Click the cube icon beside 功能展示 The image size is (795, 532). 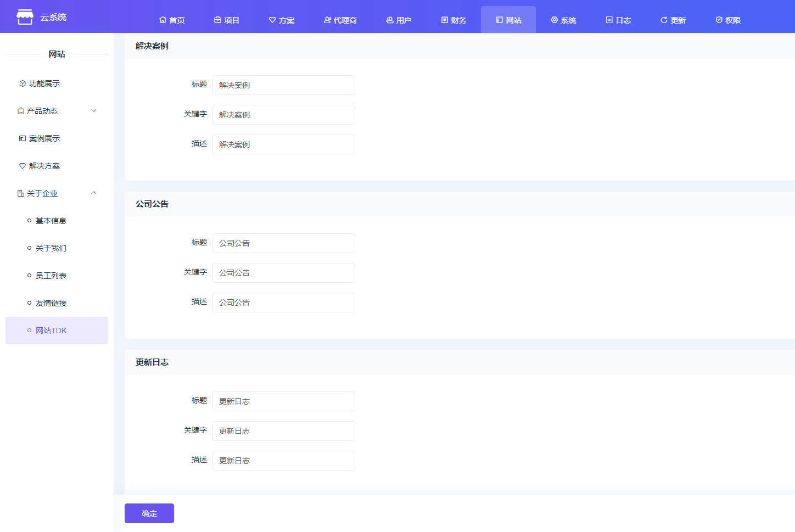click(23, 83)
